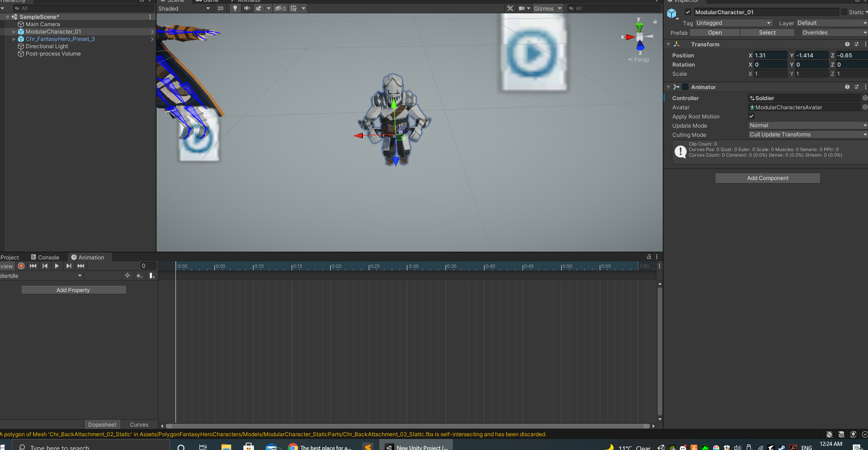Enable recording in the Animation window

click(21, 266)
